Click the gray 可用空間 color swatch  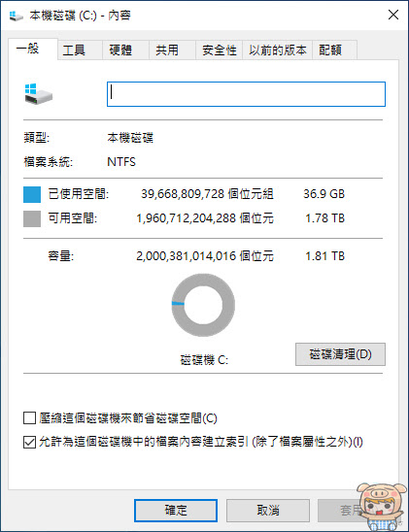point(32,218)
